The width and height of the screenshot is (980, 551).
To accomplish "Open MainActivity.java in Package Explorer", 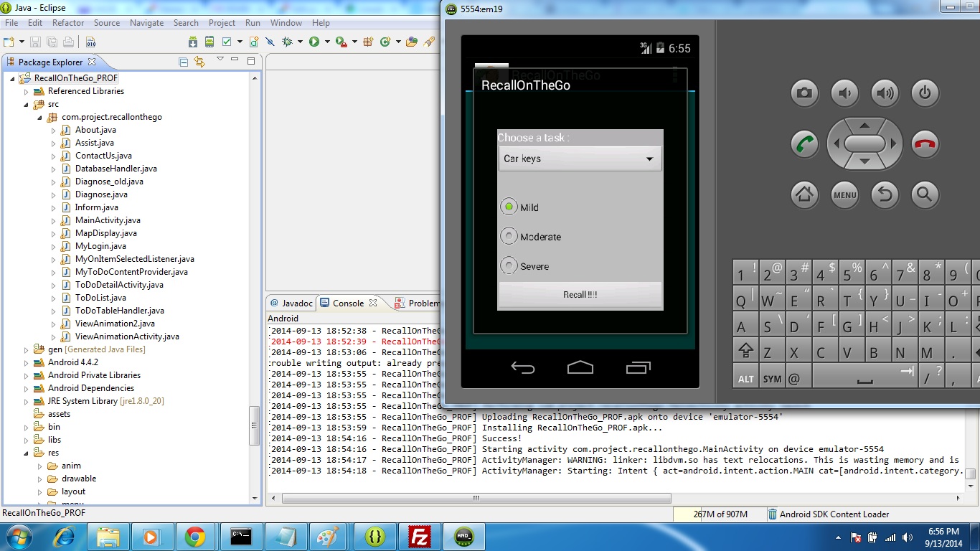I will pos(108,220).
